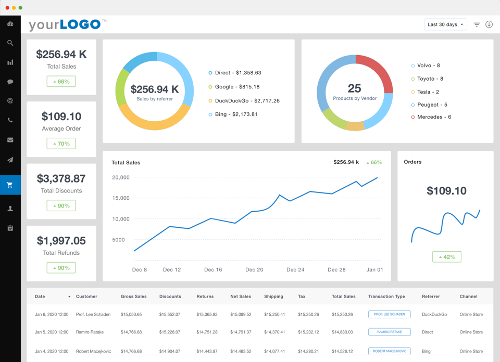Open the user profile icon in sidebar
Image resolution: width=500 pixels, height=362 pixels.
point(10,209)
